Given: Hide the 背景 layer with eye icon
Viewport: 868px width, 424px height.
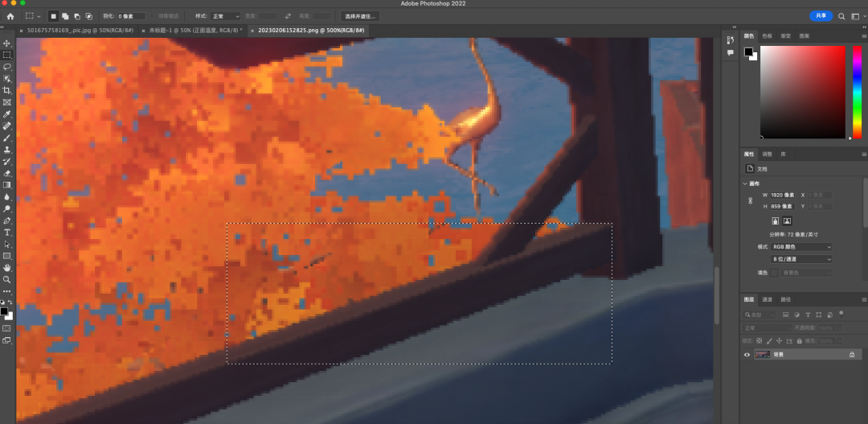Looking at the screenshot, I should point(747,354).
